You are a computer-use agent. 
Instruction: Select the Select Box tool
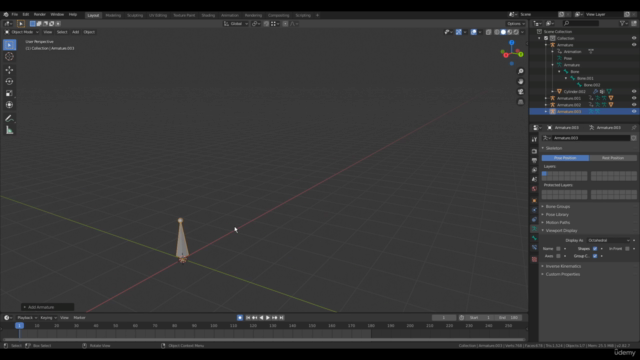click(9, 44)
